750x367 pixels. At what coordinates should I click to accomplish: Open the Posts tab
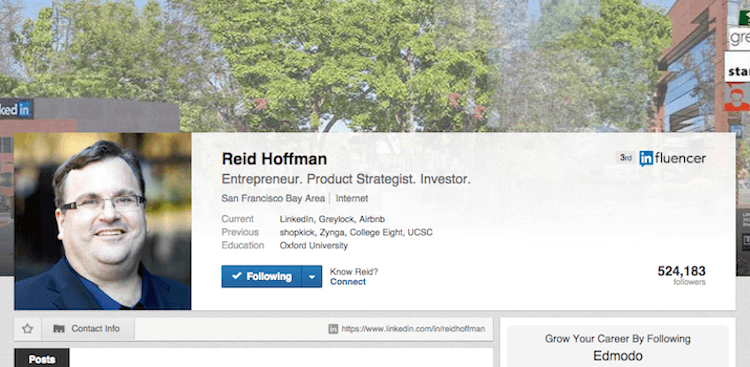point(42,359)
